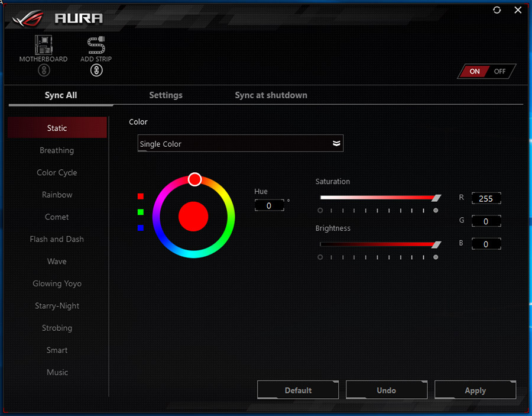Open the Sync at shutdown tab
Image resolution: width=532 pixels, height=416 pixels.
point(271,95)
